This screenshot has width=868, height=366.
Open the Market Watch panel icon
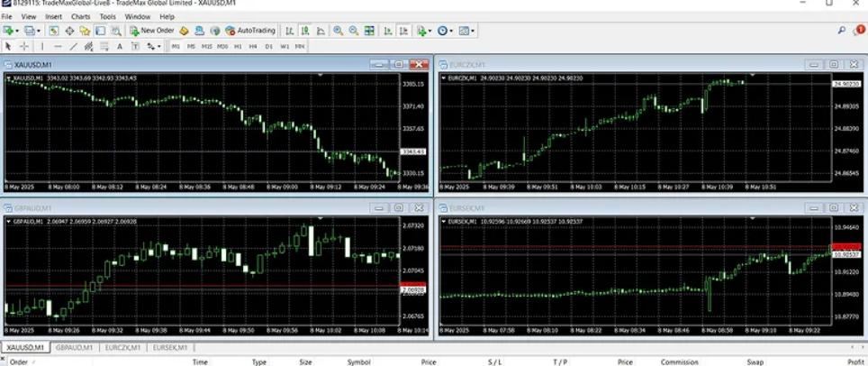pos(53,31)
